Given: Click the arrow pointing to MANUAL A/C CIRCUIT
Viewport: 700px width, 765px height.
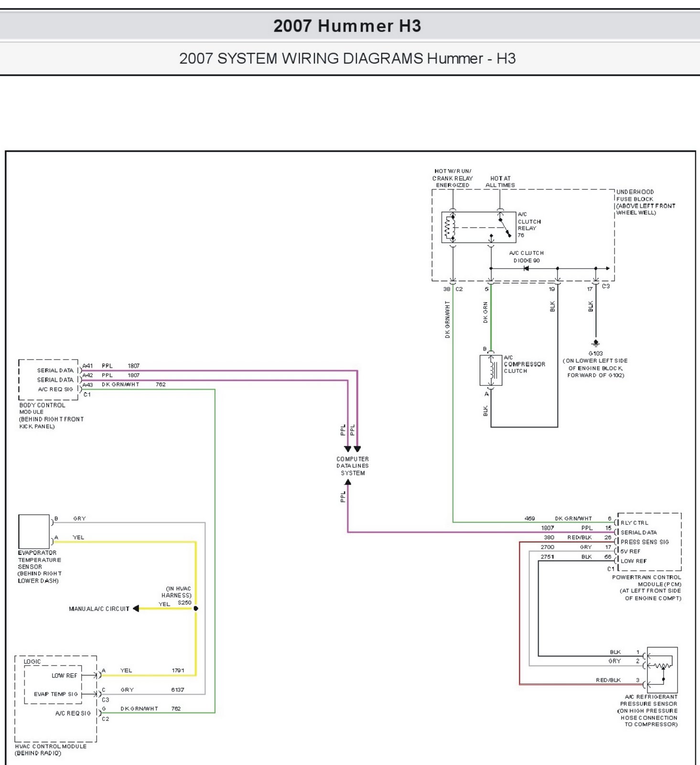Looking at the screenshot, I should [136, 609].
